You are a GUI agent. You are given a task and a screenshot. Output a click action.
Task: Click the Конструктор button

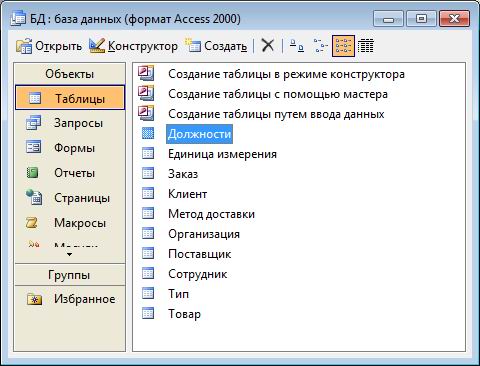click(x=133, y=46)
